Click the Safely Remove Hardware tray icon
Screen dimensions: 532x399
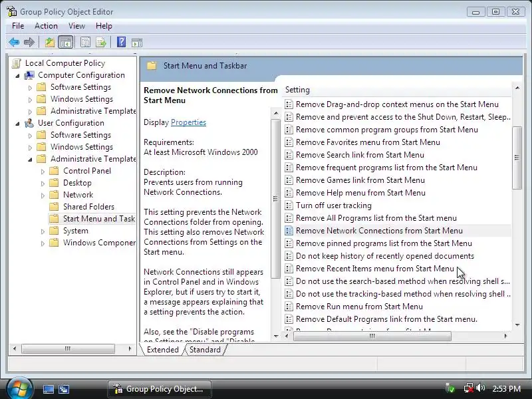click(450, 388)
